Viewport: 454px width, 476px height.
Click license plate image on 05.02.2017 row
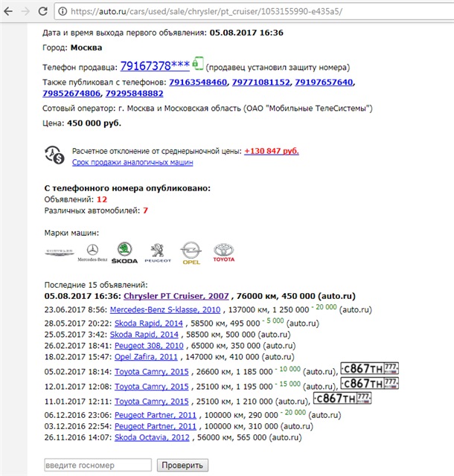point(369,369)
